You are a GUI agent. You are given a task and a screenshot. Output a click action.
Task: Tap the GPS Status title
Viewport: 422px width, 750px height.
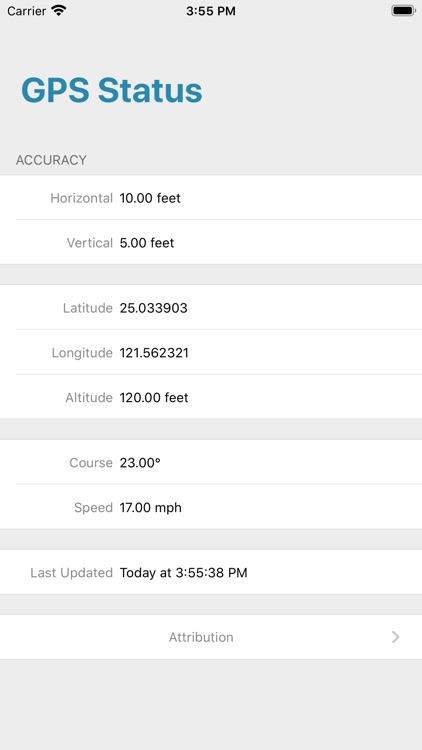coord(111,90)
